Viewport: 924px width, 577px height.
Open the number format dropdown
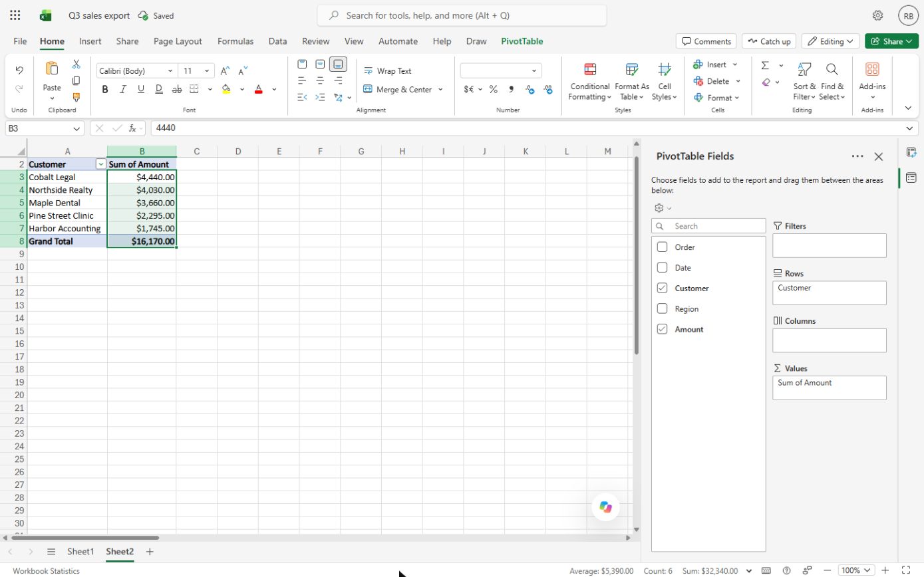point(534,70)
